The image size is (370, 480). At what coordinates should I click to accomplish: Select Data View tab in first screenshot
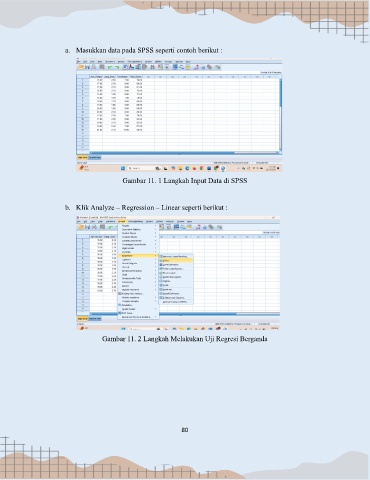[x=83, y=157]
